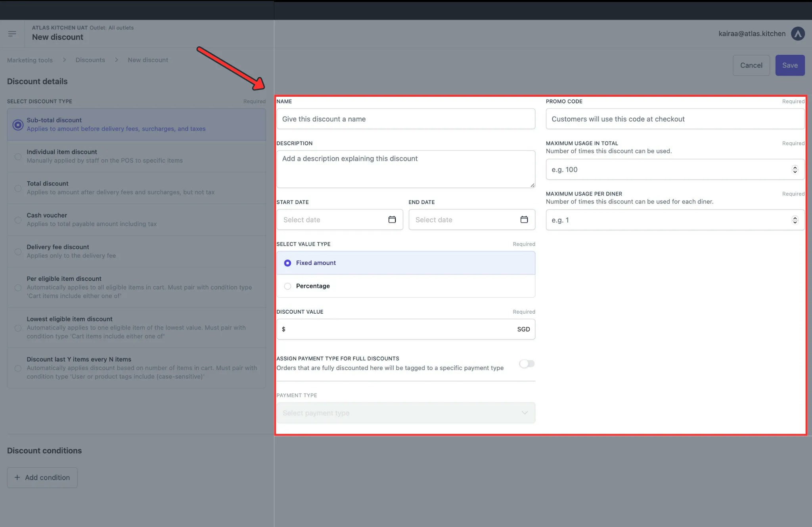Open the sidebar hamburger menu
The width and height of the screenshot is (812, 527).
point(12,33)
